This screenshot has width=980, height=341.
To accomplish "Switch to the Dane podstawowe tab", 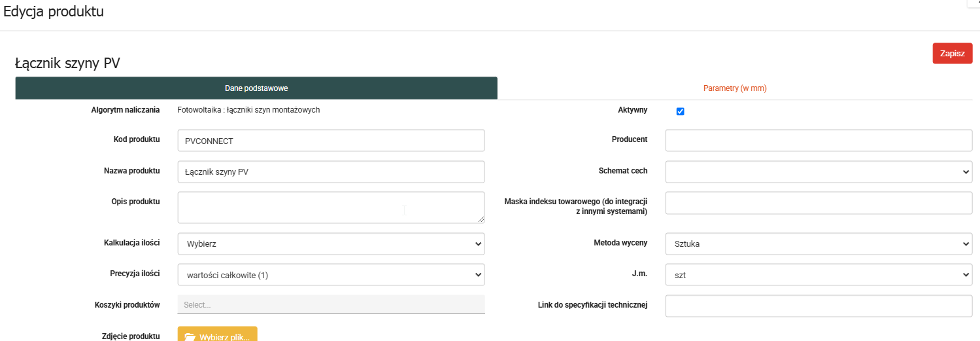I will pos(256,88).
